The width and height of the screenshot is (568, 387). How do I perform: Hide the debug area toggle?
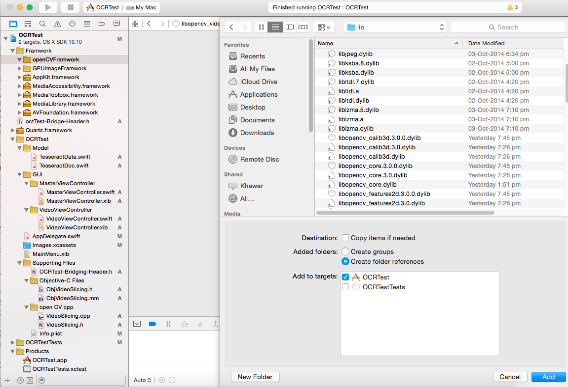tap(137, 324)
